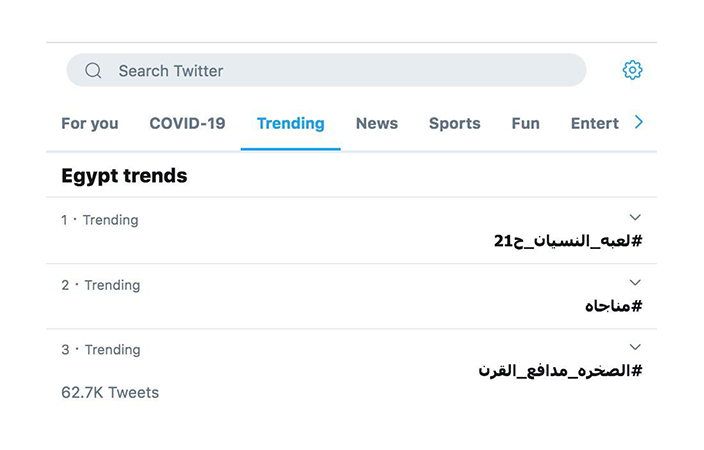
Task: Select the Trending tab
Action: point(290,124)
